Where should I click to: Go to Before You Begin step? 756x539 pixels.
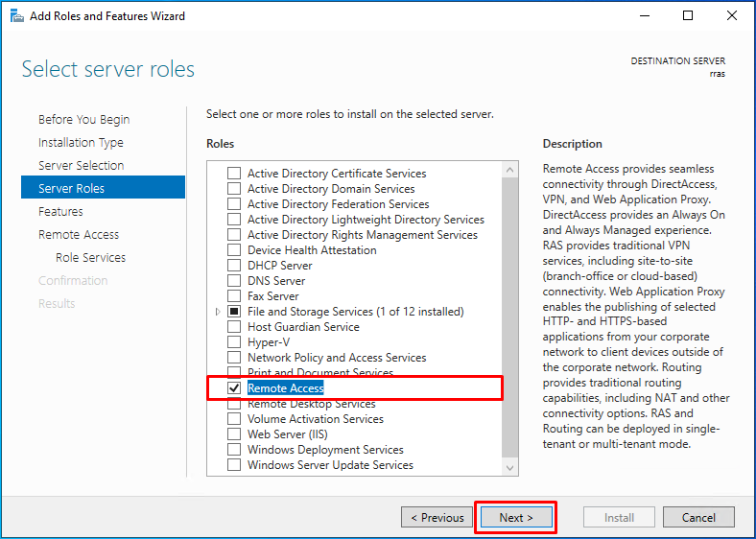pos(83,120)
